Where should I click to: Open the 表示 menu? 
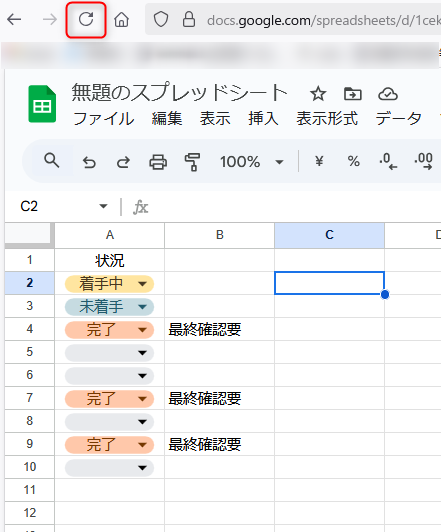215,119
